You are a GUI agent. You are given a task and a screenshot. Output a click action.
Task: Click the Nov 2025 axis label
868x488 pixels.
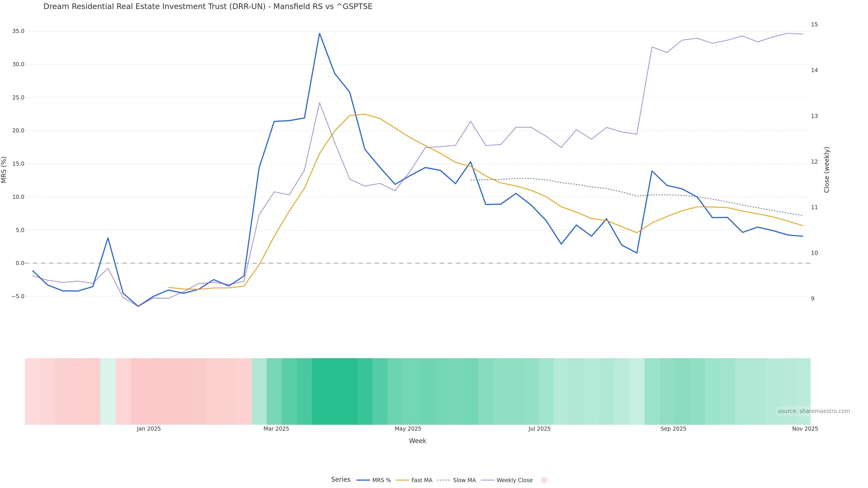click(805, 429)
